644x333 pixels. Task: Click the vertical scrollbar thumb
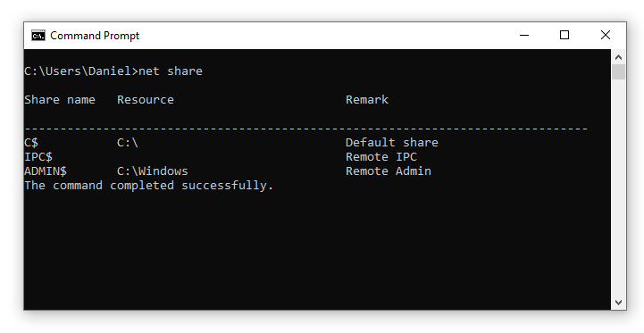[618, 71]
